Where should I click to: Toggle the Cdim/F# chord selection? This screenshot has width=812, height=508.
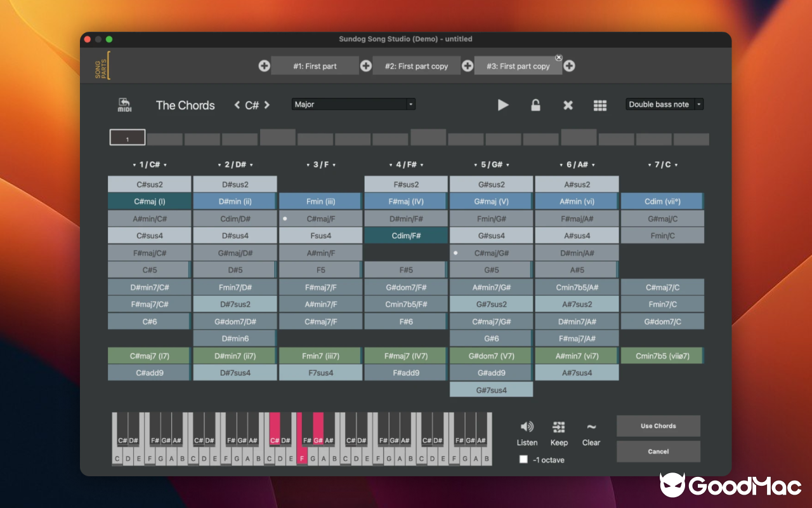406,235
